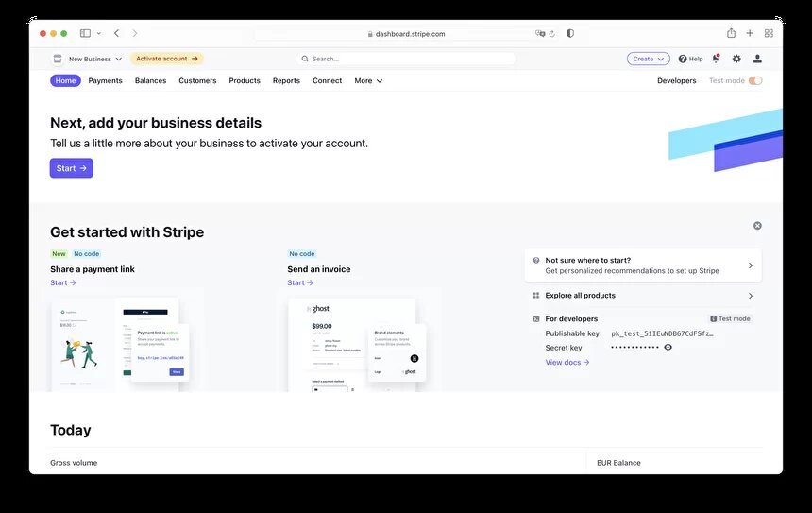Click the dashboard.stripe.com address bar
Image resolution: width=812 pixels, height=513 pixels.
[406, 34]
